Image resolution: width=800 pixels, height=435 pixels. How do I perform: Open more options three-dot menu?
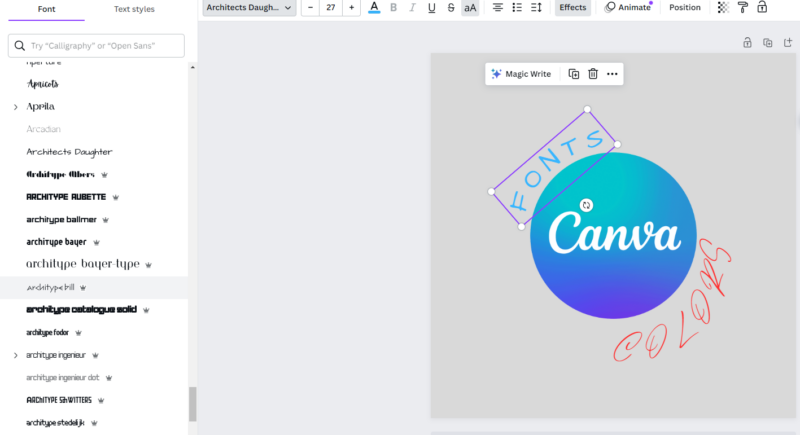tap(612, 74)
